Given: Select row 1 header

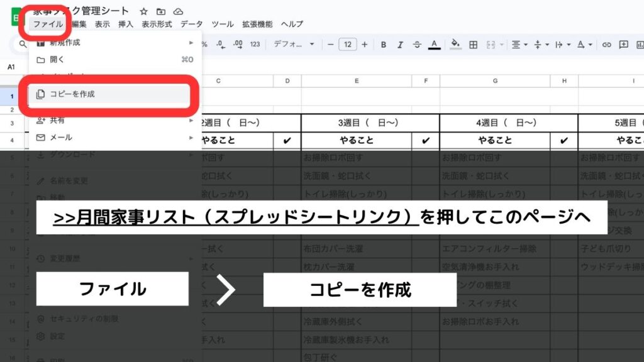Looking at the screenshot, I should pos(12,96).
